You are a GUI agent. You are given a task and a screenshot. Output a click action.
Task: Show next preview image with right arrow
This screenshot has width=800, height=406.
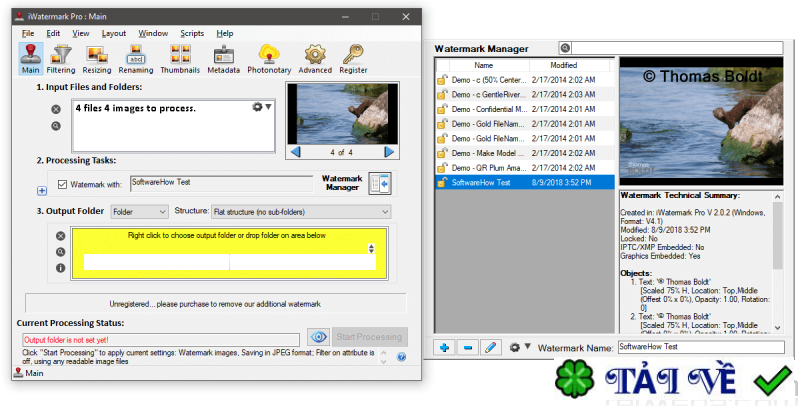[x=389, y=152]
